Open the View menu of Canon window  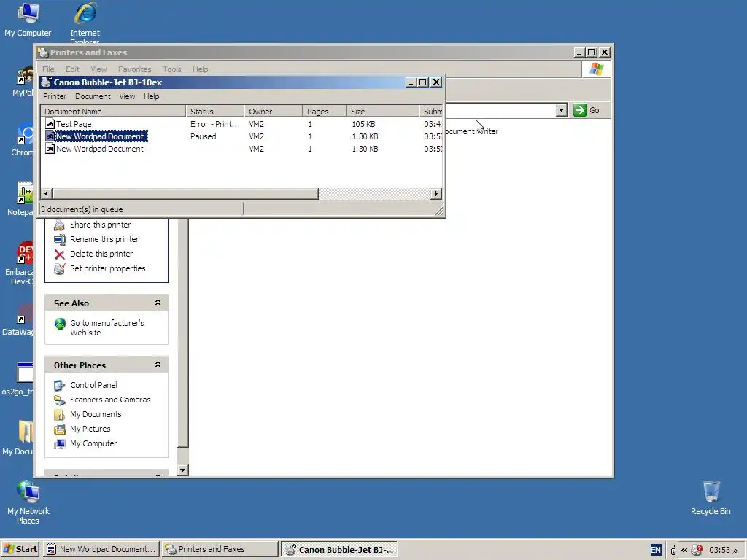tap(127, 96)
